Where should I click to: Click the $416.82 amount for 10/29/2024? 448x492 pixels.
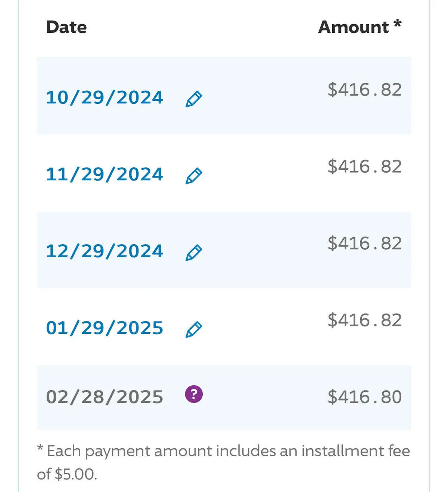click(364, 90)
